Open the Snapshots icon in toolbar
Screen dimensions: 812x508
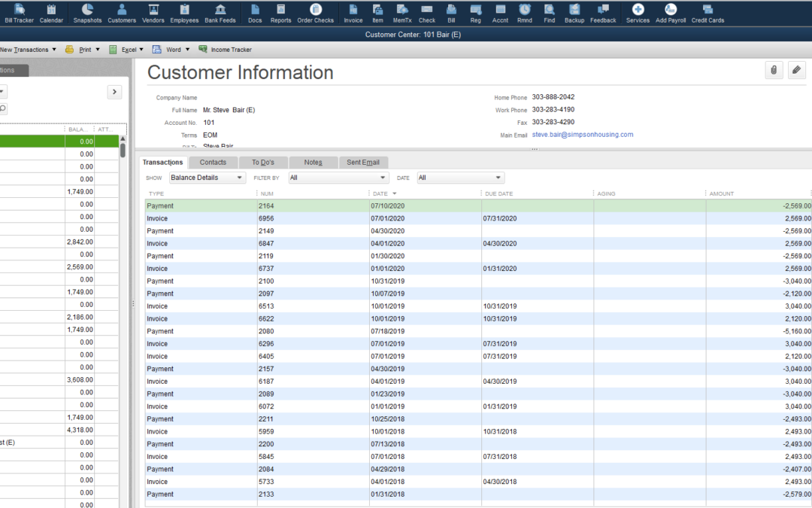(x=87, y=12)
